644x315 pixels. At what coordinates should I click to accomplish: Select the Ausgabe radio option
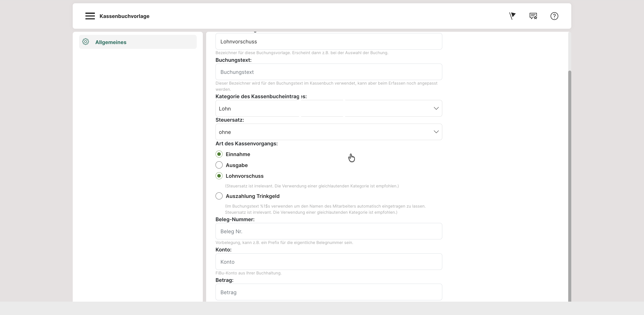(219, 165)
